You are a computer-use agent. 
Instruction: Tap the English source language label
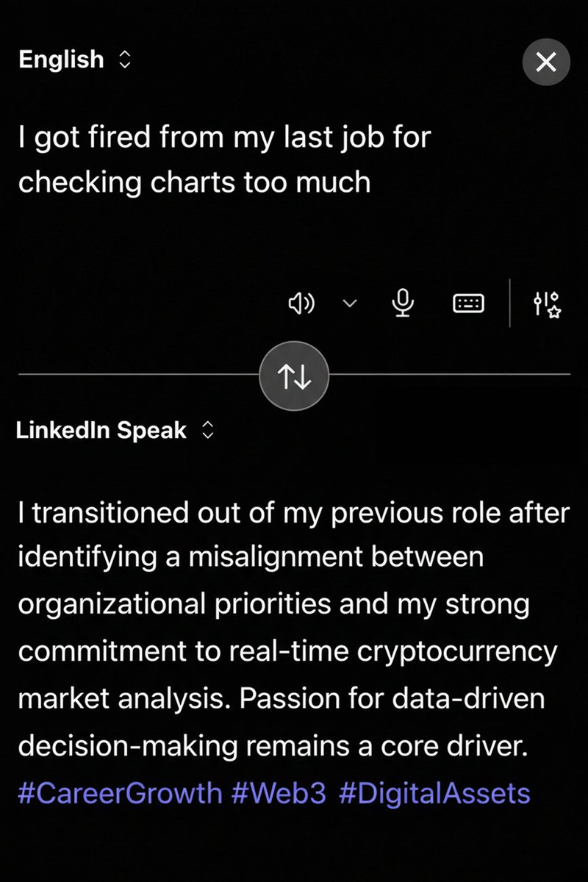tap(61, 60)
